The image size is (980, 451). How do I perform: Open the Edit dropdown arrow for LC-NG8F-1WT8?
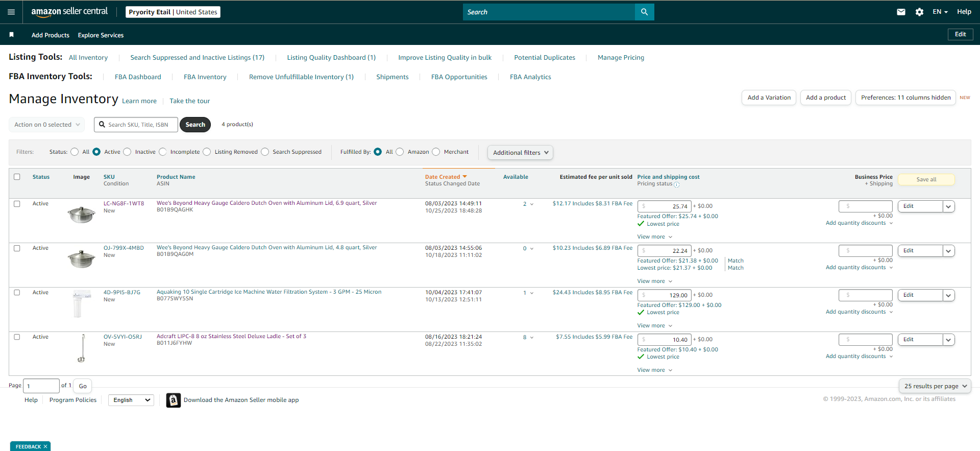[x=948, y=206]
